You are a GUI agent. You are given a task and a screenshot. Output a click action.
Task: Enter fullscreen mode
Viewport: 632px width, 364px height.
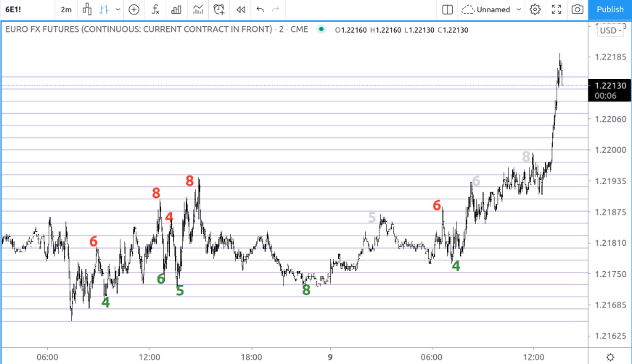[x=557, y=9]
